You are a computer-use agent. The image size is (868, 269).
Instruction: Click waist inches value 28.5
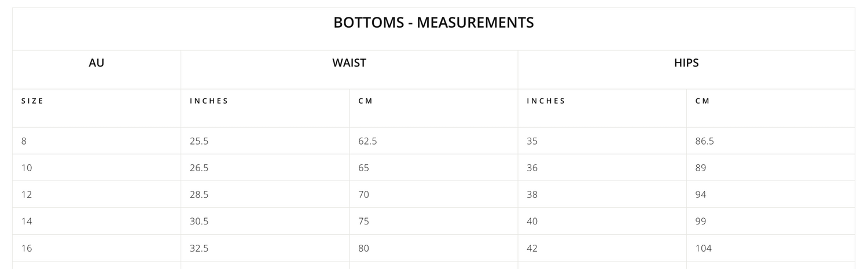pyautogui.click(x=199, y=195)
